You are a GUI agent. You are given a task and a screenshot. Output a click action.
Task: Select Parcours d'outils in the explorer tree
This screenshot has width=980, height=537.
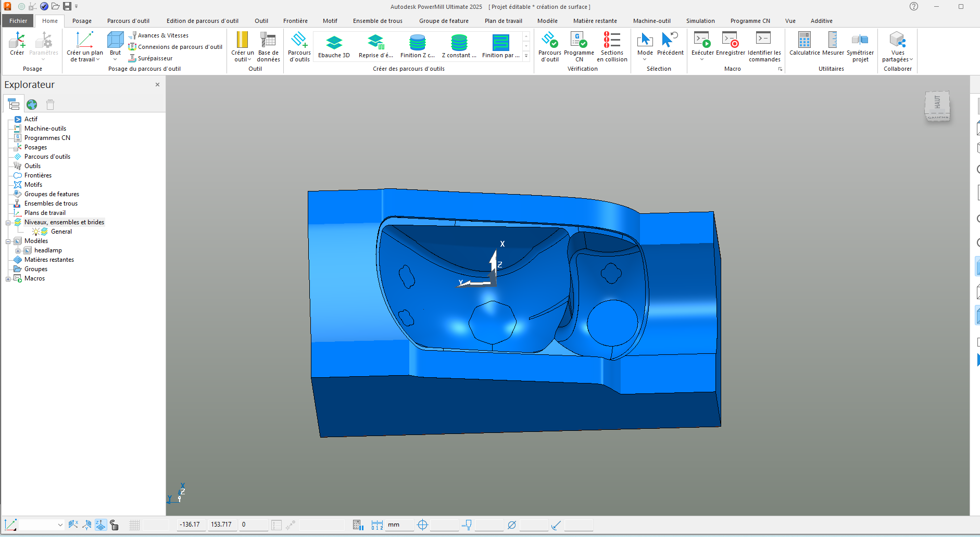(x=47, y=157)
